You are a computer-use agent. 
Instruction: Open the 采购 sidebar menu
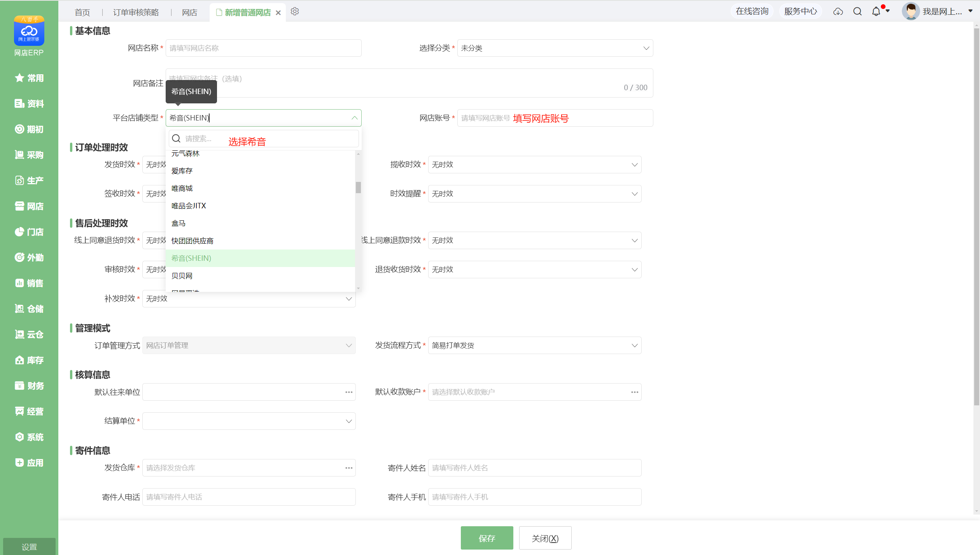(x=29, y=155)
